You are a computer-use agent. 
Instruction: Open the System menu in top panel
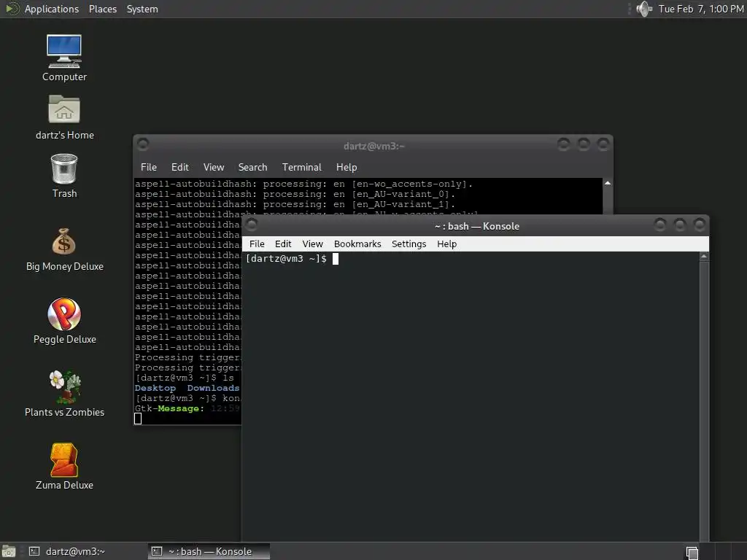pos(142,9)
